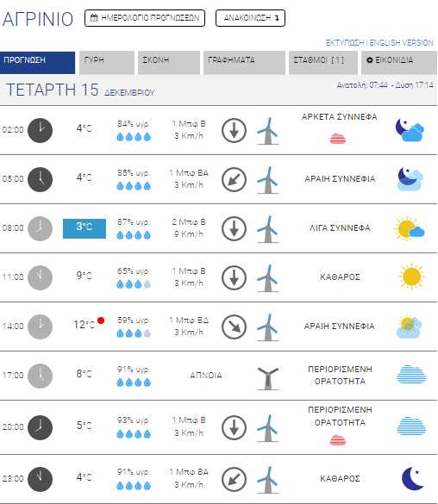Click the sun icon for 11:00 forecast

tap(411, 277)
